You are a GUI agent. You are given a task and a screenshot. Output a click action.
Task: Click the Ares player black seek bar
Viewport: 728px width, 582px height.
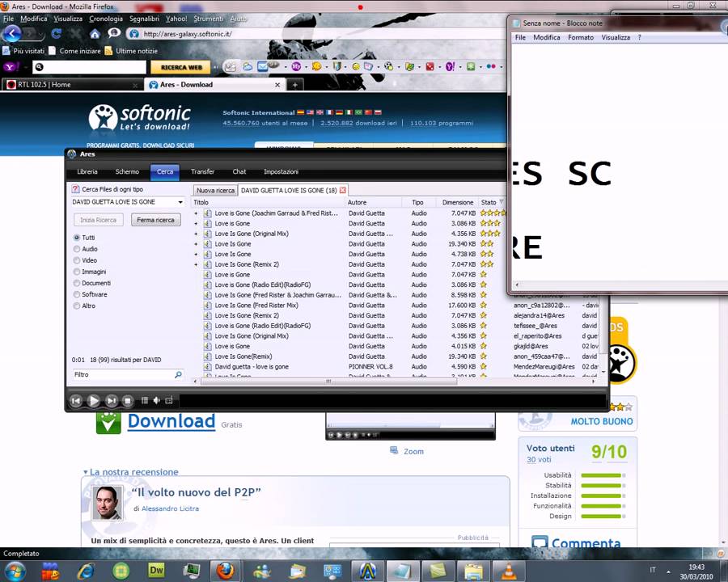pos(393,401)
